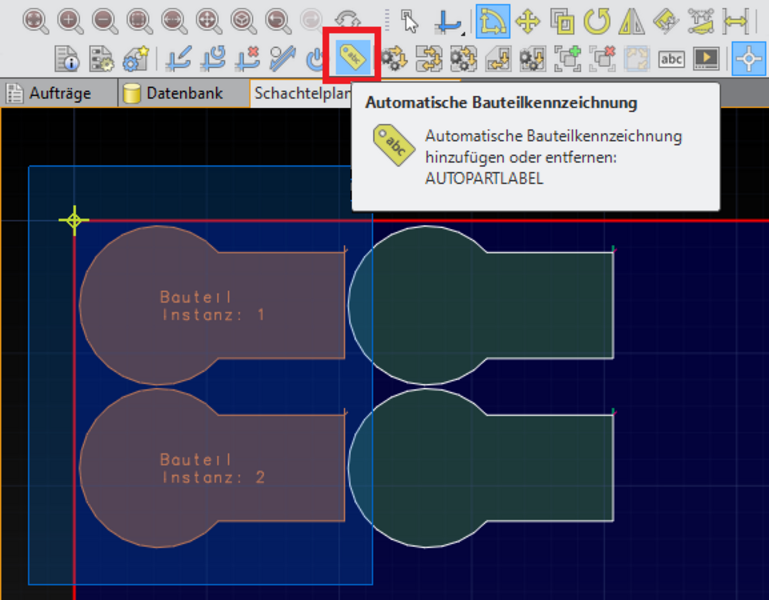Open the info document icon
Viewport: 769px width, 600px height.
coord(66,59)
